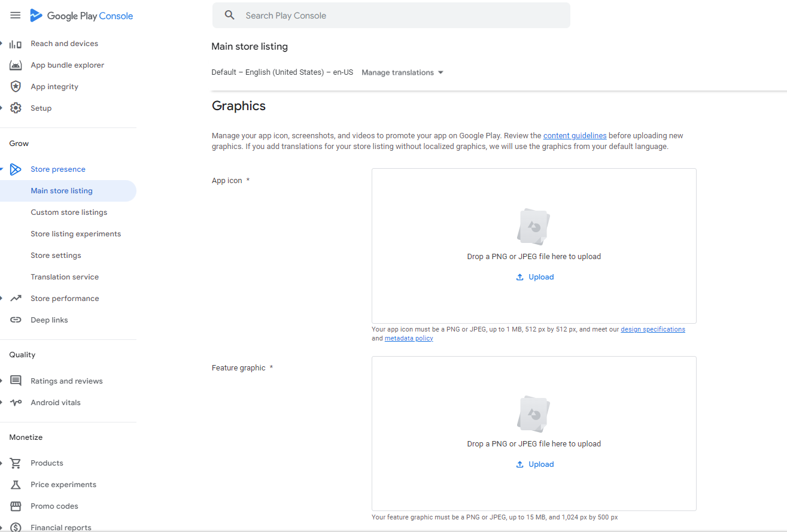Switch to Custom store listings
The height and width of the screenshot is (532, 787).
pos(68,212)
